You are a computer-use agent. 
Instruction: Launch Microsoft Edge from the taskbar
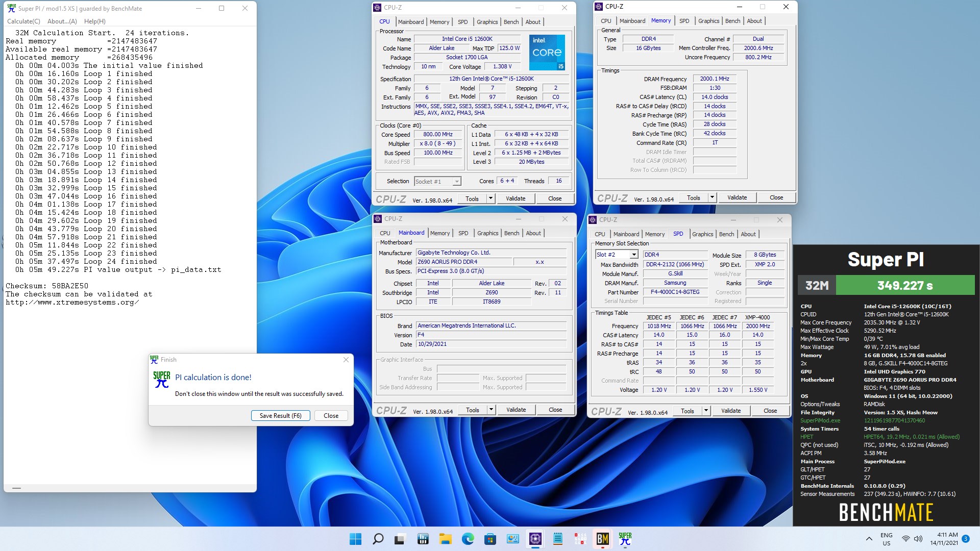pos(468,539)
